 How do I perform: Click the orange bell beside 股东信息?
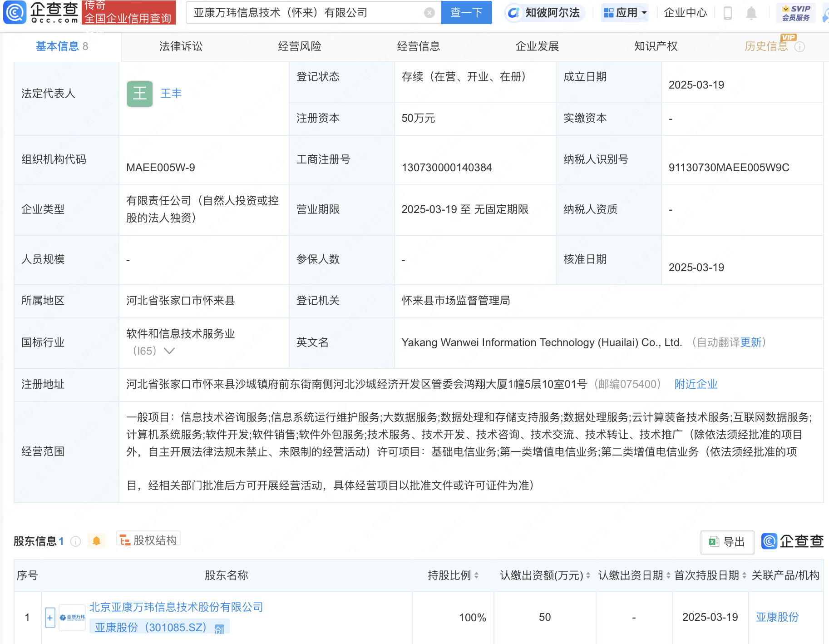click(96, 541)
